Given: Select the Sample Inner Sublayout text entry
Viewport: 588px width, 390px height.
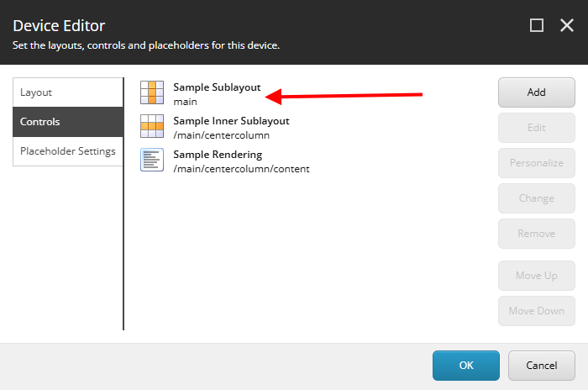Looking at the screenshot, I should pos(231,128).
